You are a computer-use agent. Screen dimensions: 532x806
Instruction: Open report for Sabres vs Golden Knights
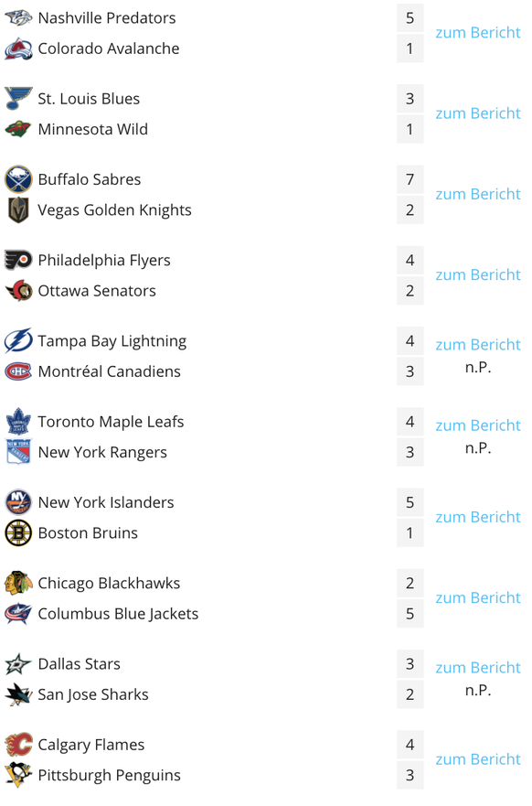click(477, 194)
